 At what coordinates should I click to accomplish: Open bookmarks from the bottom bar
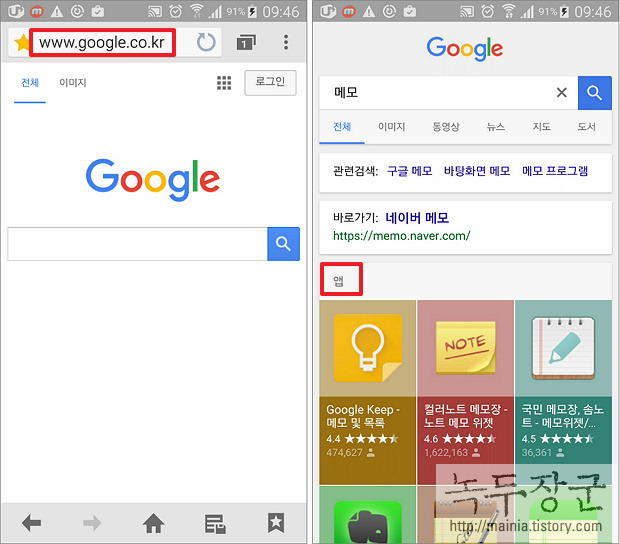[x=276, y=523]
